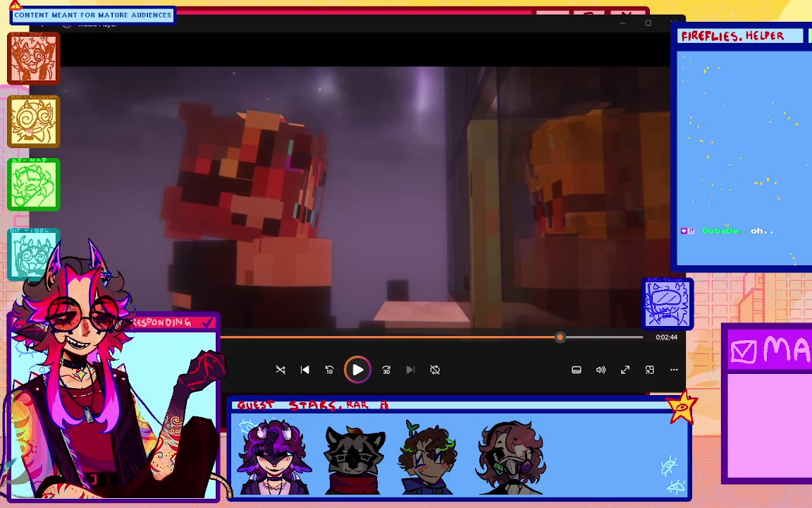
Task: Click the green character icon in sidebar
Action: [33, 185]
